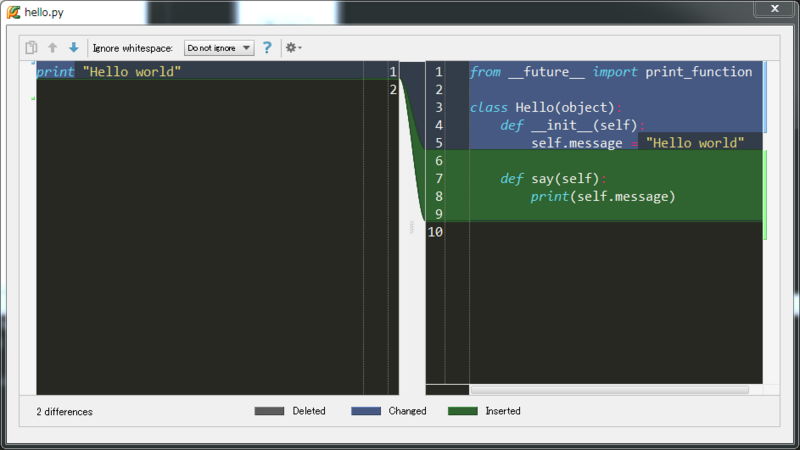Screen dimensions: 800x450
Task: Click the 'self.message' assignment line
Action: coord(638,143)
